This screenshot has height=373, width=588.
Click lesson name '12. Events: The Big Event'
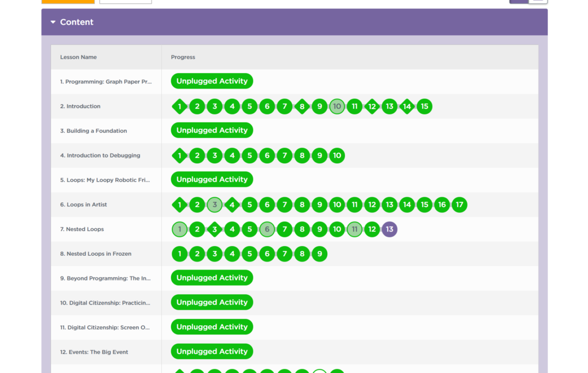pyautogui.click(x=94, y=352)
